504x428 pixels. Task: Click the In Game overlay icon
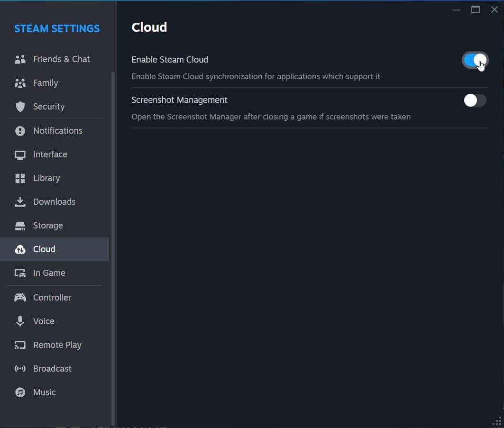click(20, 273)
